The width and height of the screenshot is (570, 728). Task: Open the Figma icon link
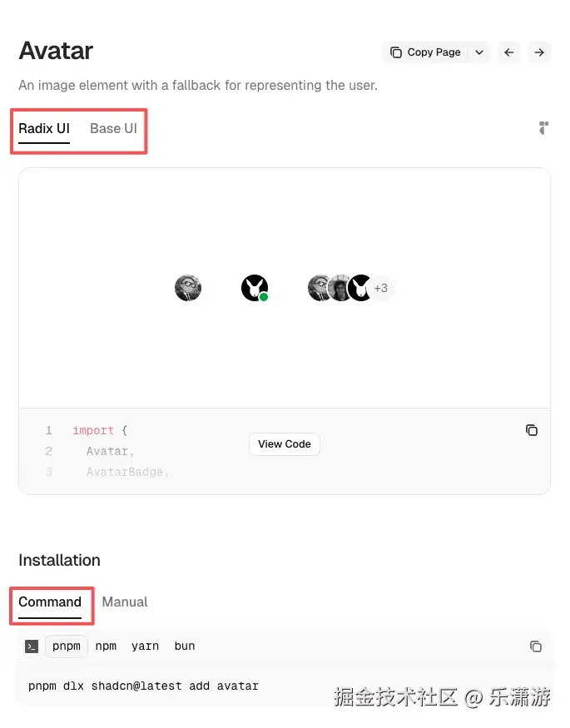pyautogui.click(x=543, y=128)
